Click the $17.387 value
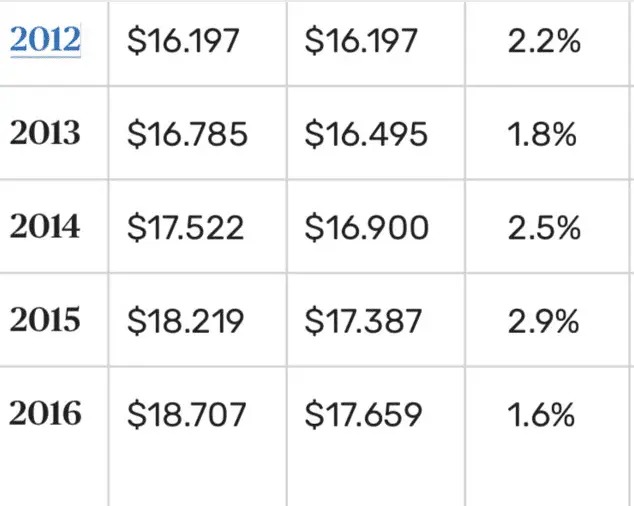 (x=364, y=321)
